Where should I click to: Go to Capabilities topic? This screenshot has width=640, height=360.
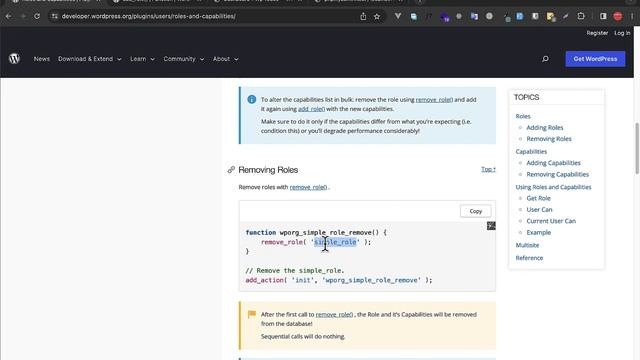pyautogui.click(x=531, y=151)
